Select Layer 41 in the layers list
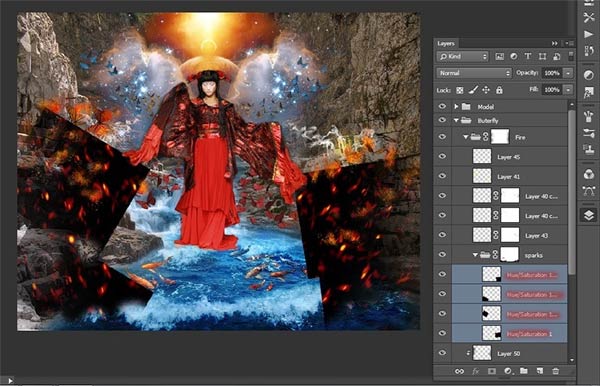This screenshot has width=600, height=386. click(509, 176)
